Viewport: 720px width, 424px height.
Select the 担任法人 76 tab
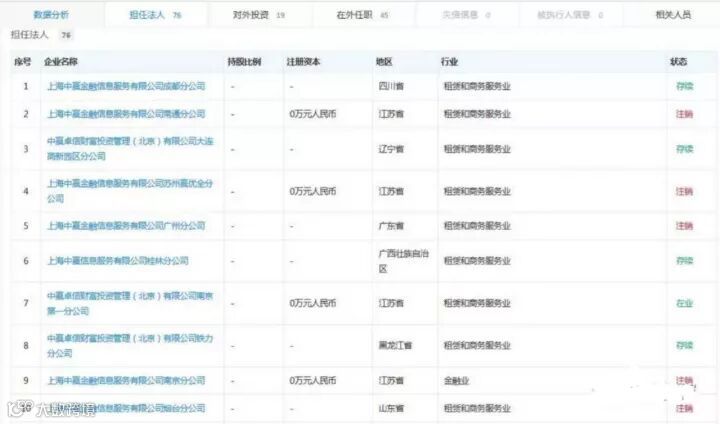point(155,15)
